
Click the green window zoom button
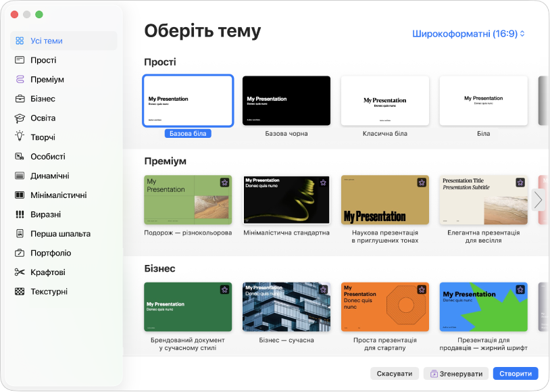[39, 14]
